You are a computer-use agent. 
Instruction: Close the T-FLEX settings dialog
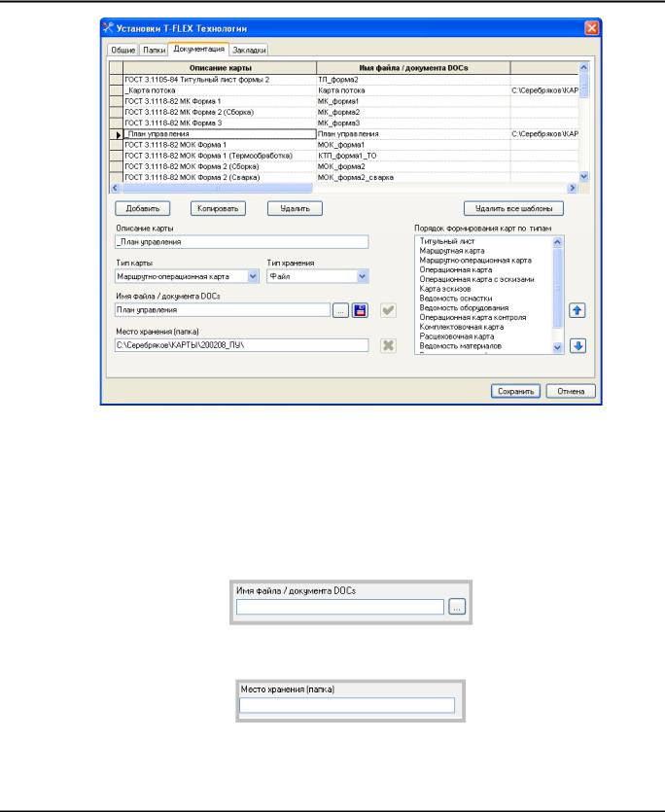[591, 28]
